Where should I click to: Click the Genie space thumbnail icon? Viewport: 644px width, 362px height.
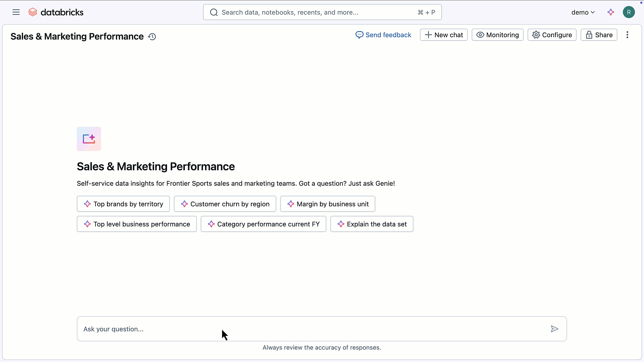89,139
